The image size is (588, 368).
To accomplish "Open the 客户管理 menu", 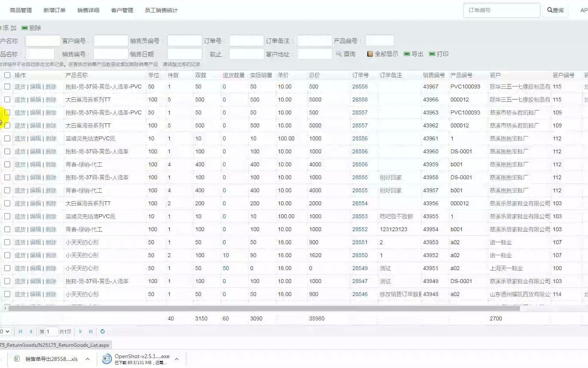I will click(122, 10).
